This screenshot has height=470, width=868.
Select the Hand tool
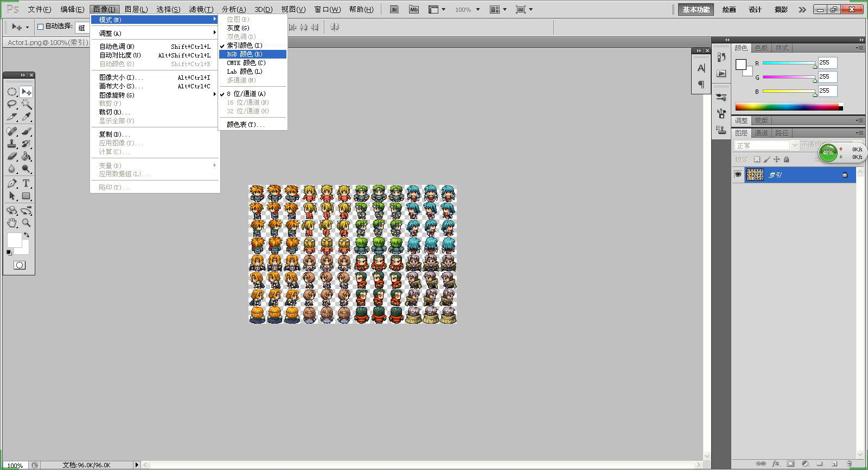[x=12, y=222]
